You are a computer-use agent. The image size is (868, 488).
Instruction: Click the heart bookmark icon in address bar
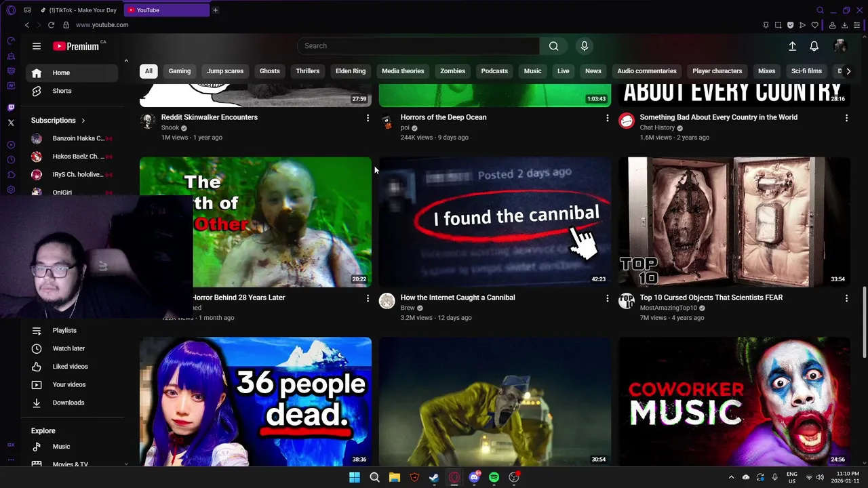tap(814, 25)
